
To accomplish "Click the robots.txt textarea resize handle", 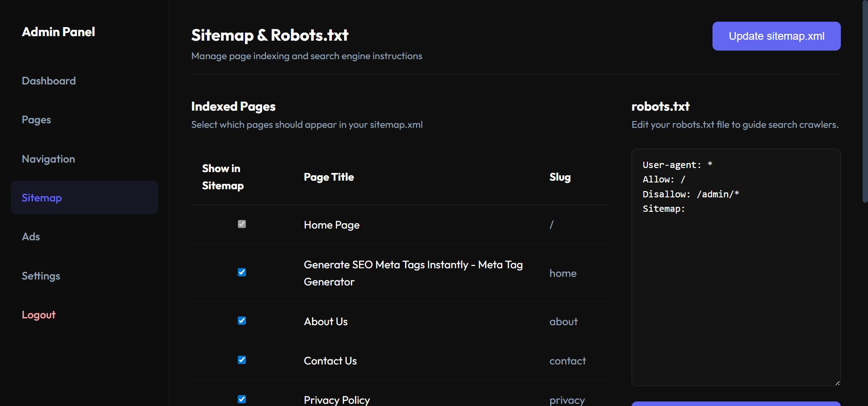I will (837, 383).
